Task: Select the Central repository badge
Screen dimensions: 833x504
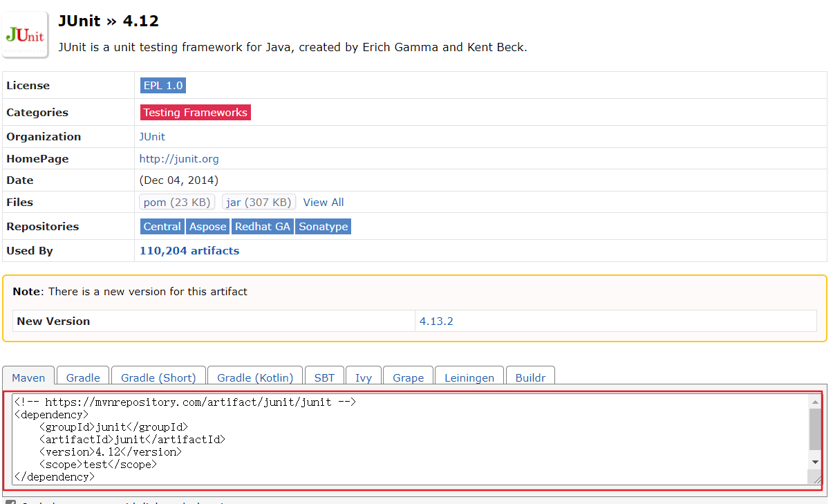Action: pos(162,227)
